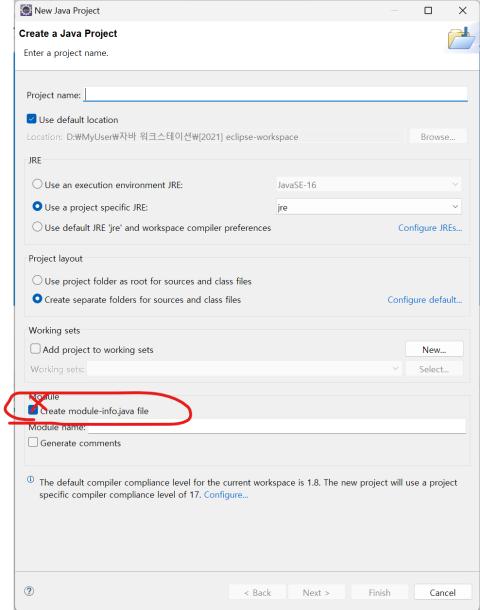Click the Configure default link
Screen dimensions: 480x610
(x=424, y=300)
